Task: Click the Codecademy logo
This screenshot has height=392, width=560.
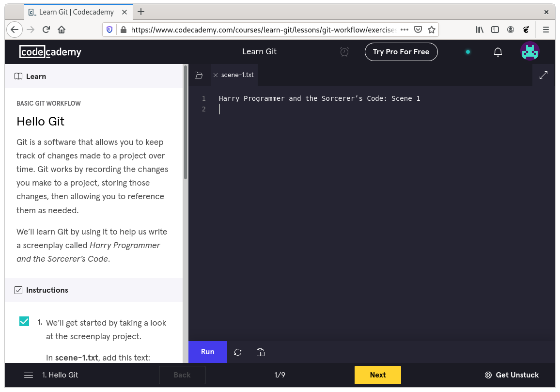Action: click(x=50, y=51)
